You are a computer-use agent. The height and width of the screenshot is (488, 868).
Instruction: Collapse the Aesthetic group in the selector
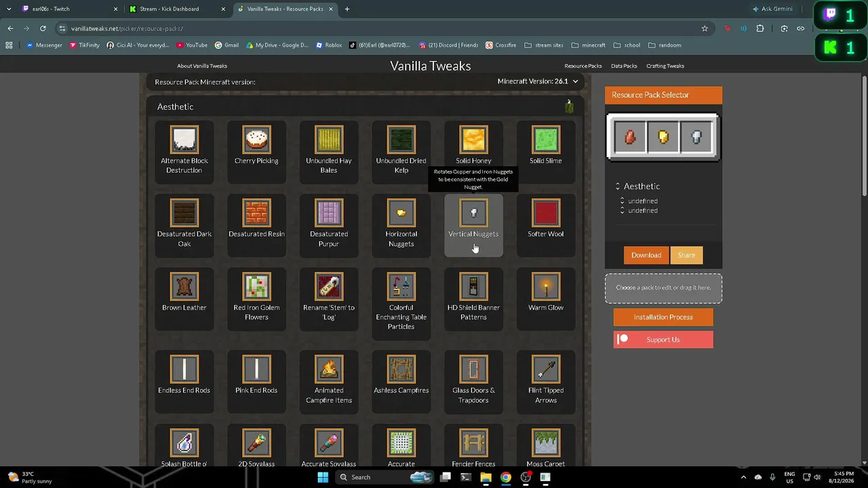[x=618, y=186]
